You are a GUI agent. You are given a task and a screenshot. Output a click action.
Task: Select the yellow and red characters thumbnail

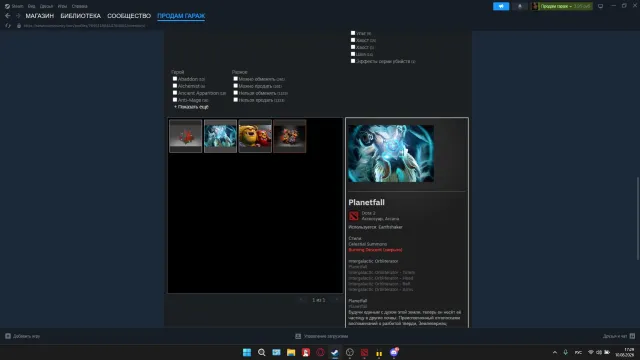[255, 136]
